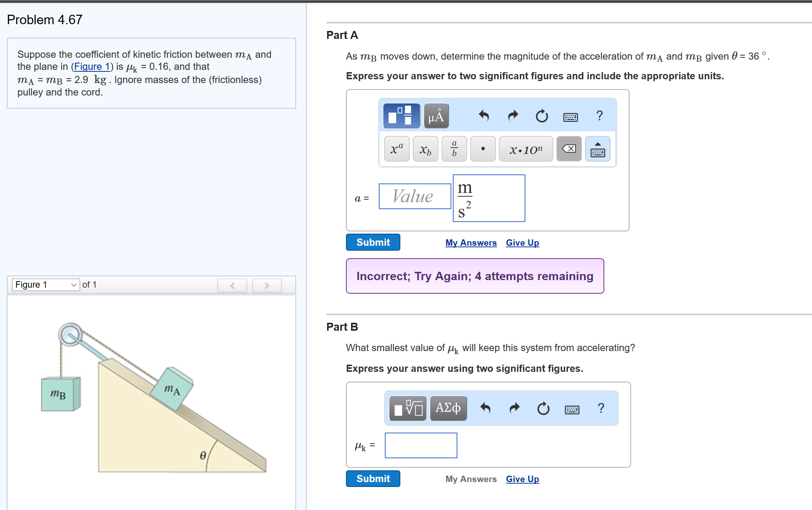Image resolution: width=812 pixels, height=510 pixels.
Task: Insert a subscript with the x_b button
Action: 426,149
